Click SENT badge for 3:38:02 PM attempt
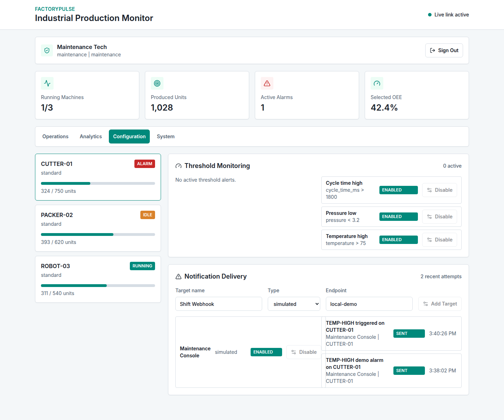The width and height of the screenshot is (504, 420). pyautogui.click(x=409, y=371)
